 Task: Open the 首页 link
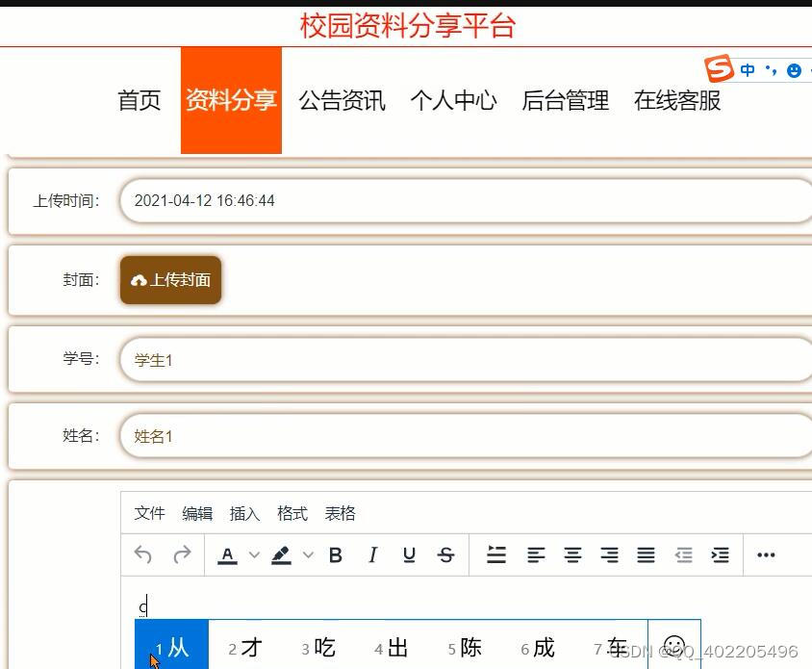tap(138, 100)
